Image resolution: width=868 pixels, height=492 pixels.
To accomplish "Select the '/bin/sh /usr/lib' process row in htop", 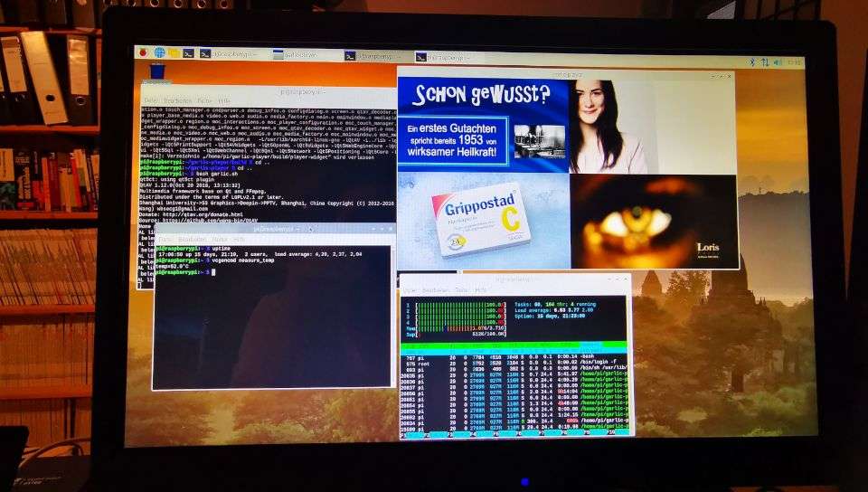I will click(x=514, y=370).
